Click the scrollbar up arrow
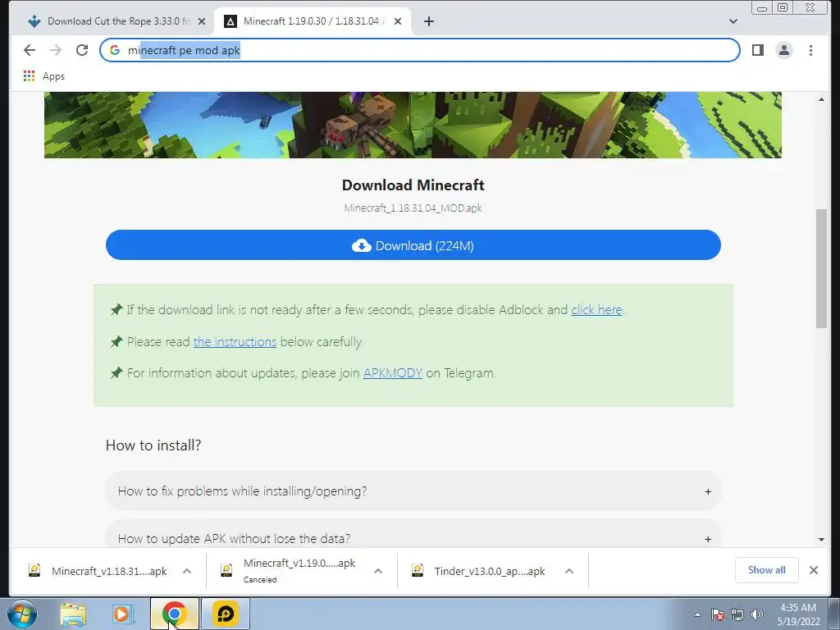 pyautogui.click(x=821, y=99)
